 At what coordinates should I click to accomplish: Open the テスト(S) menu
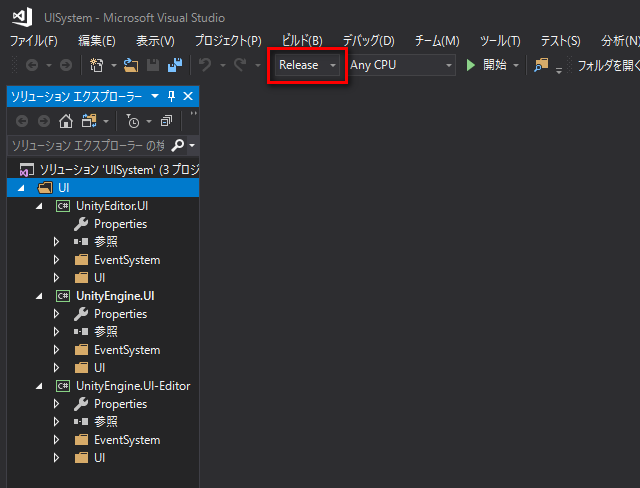[560, 41]
